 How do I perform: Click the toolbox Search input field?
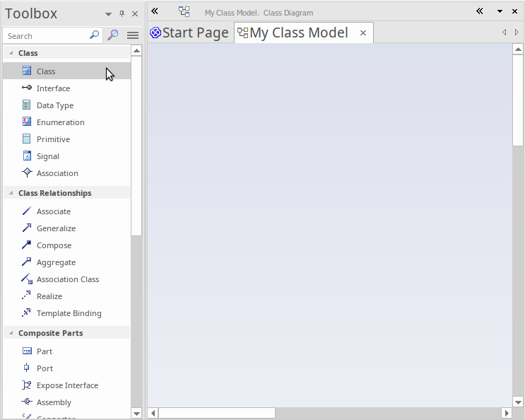[46, 35]
